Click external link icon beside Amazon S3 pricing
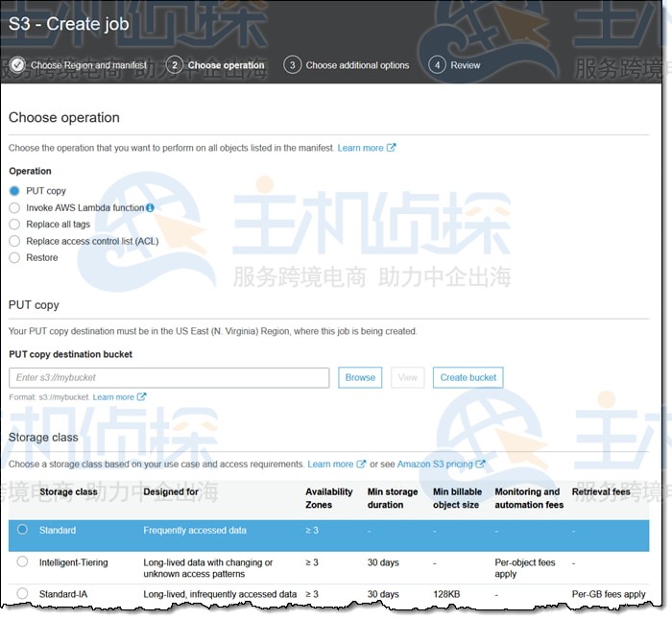Screen dimensions: 672x620 [x=480, y=465]
